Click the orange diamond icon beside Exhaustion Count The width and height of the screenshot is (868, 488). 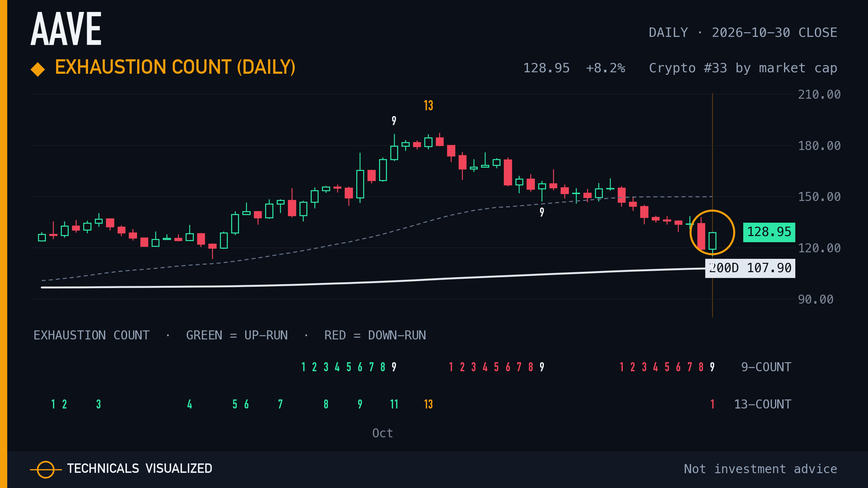tap(38, 69)
